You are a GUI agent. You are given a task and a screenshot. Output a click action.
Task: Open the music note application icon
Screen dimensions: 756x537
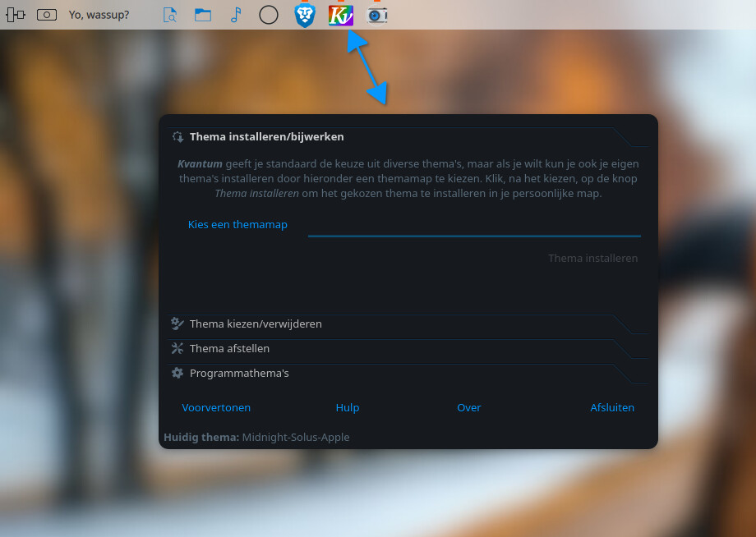(236, 15)
